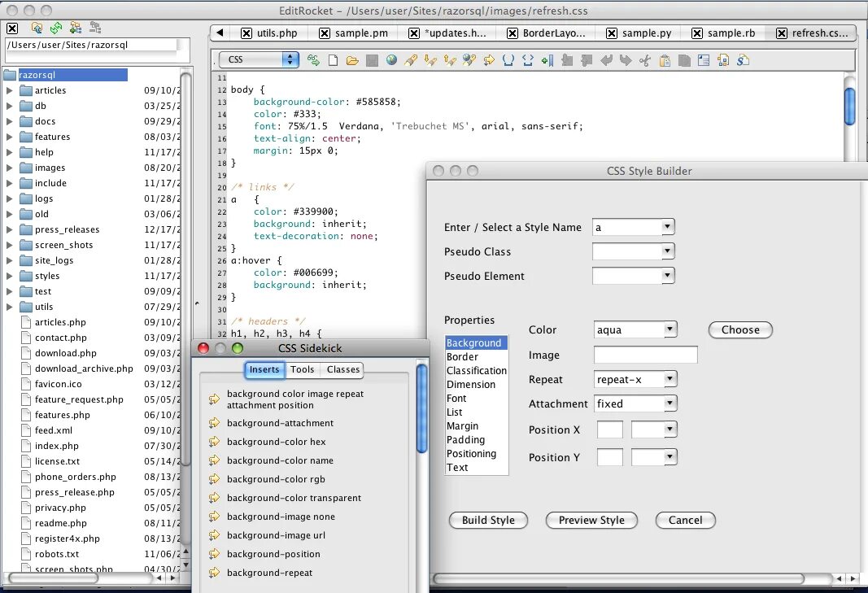Expand the images folder in file tree
This screenshot has width=868, height=593.
(x=9, y=168)
